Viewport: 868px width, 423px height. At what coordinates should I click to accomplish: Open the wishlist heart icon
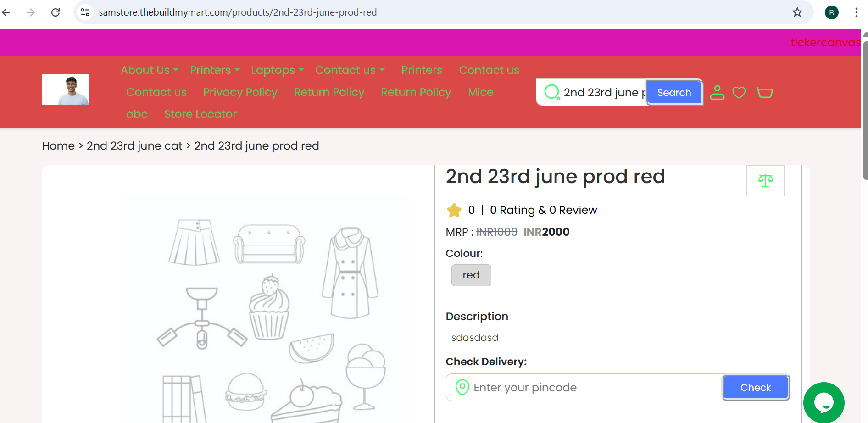coord(739,93)
